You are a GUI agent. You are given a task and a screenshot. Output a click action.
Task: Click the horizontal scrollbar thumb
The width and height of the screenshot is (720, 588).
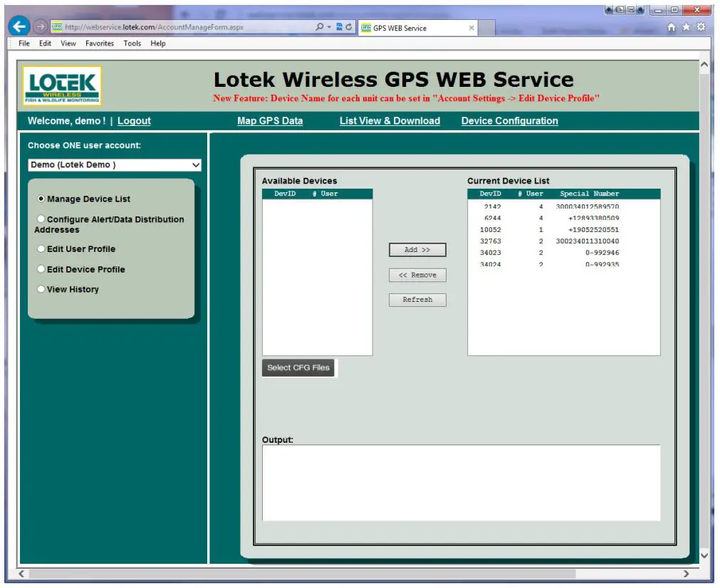pyautogui.click(x=302, y=574)
